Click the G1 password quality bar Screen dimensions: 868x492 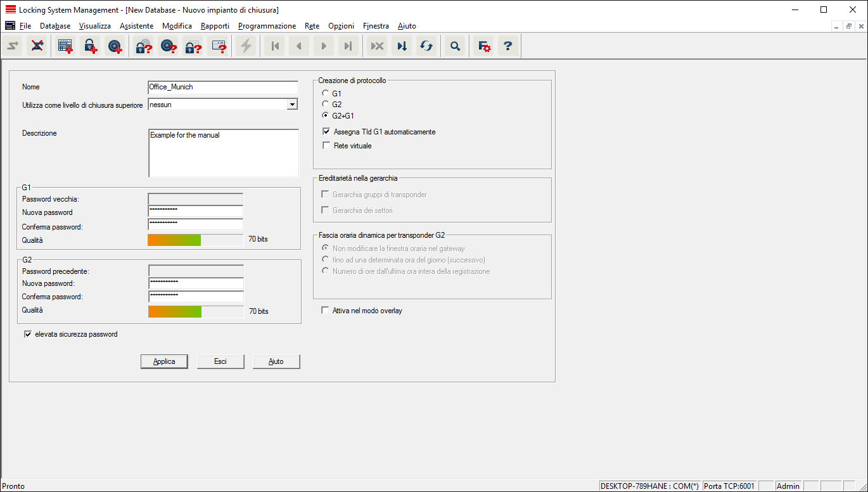point(195,240)
